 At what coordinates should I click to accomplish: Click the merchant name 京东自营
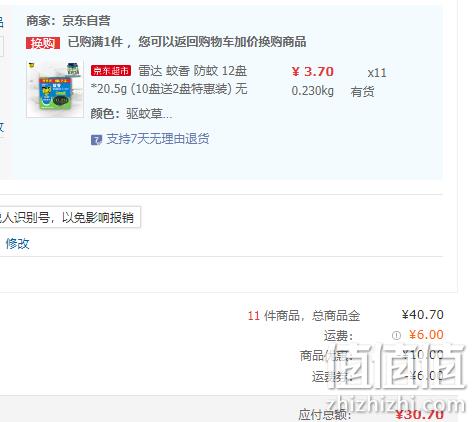(86, 21)
